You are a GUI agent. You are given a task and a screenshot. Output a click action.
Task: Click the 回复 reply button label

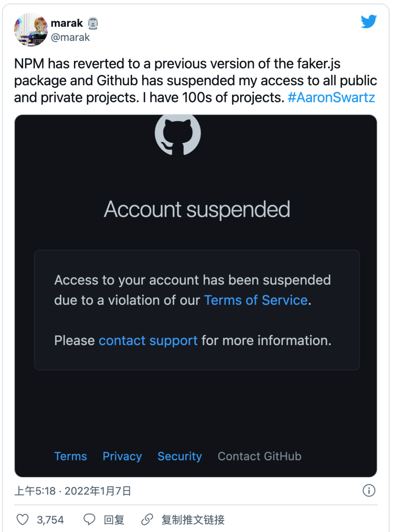point(114,520)
